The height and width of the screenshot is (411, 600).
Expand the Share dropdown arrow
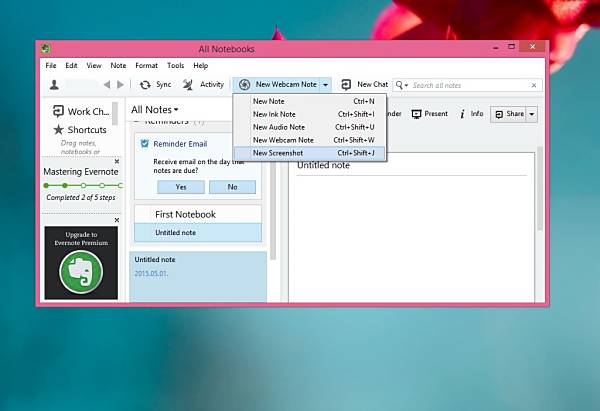pyautogui.click(x=532, y=114)
